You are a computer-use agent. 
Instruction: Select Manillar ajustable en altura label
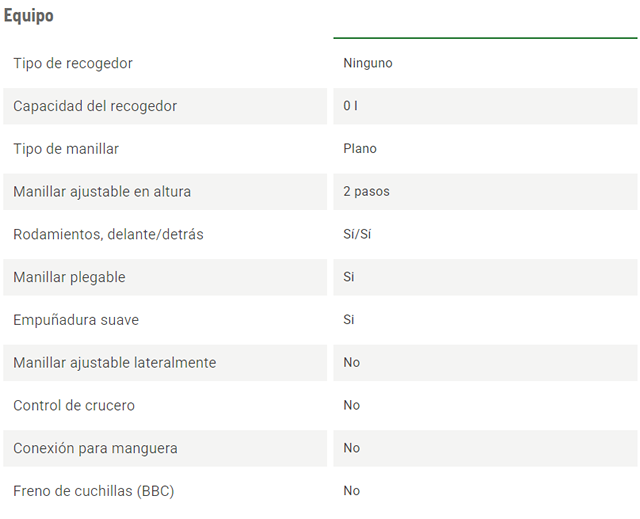[x=102, y=191]
